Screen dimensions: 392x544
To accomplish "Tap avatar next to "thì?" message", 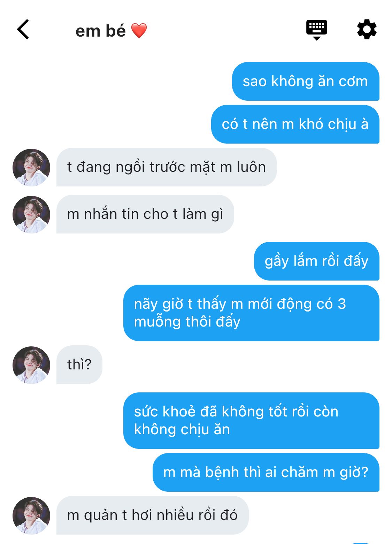I will (31, 365).
